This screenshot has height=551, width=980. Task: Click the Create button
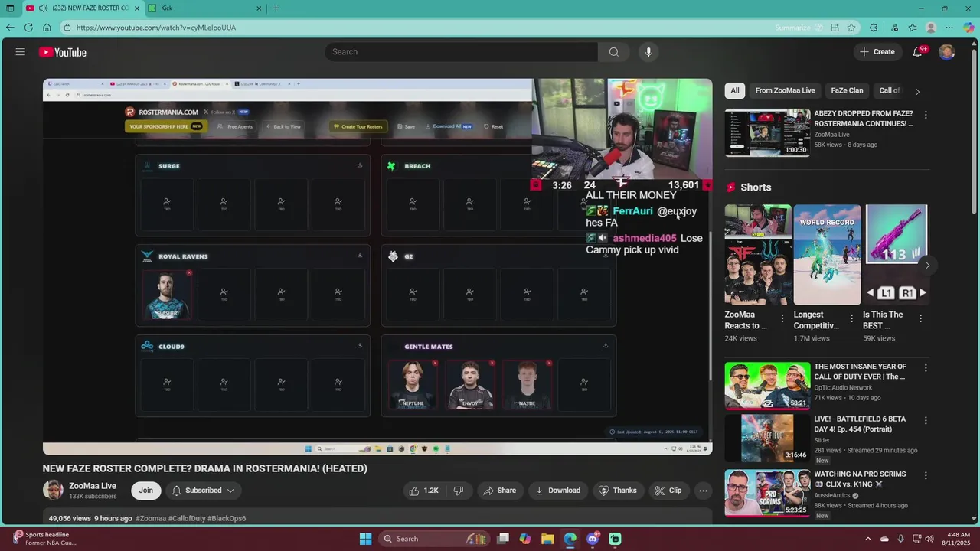point(877,52)
